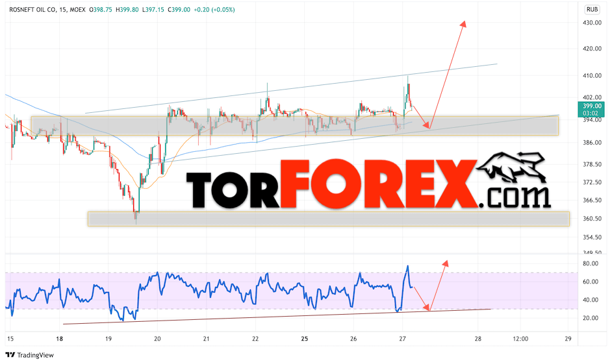Click date 27 on the time axis

[x=402, y=339]
